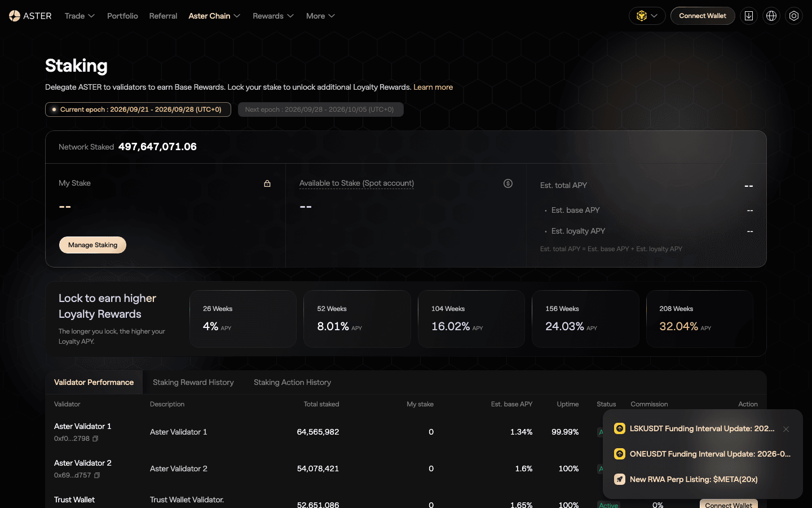Click the My Stake lock icon
812x508 pixels.
[267, 183]
